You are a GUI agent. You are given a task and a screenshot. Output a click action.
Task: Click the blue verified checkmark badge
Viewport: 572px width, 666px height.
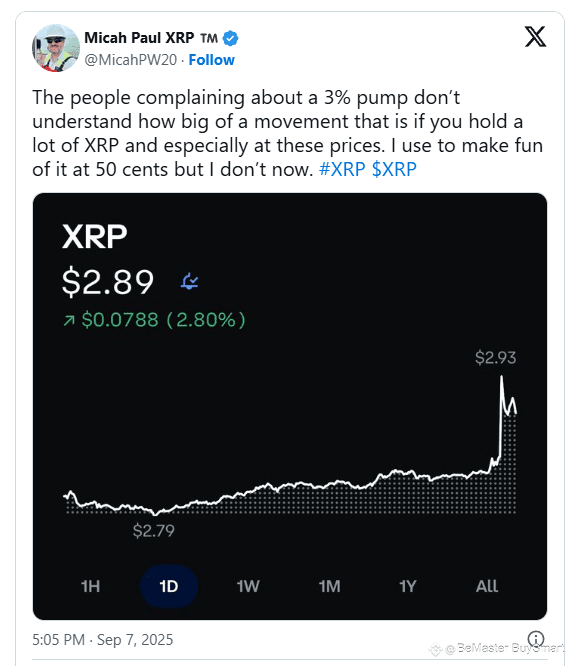click(231, 38)
